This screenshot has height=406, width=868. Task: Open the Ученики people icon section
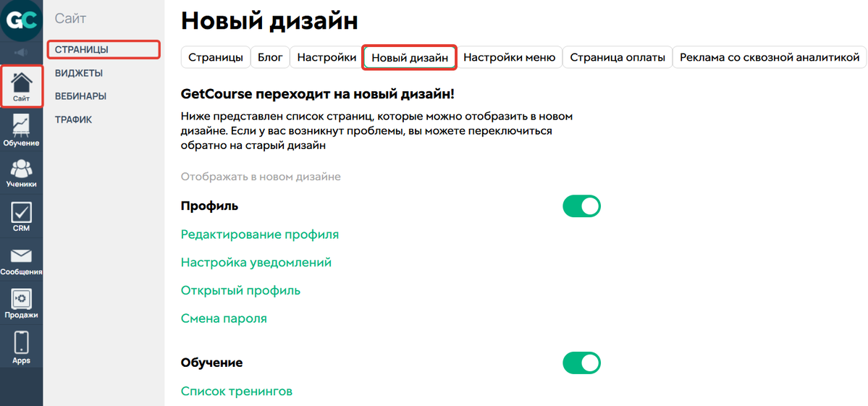22,173
